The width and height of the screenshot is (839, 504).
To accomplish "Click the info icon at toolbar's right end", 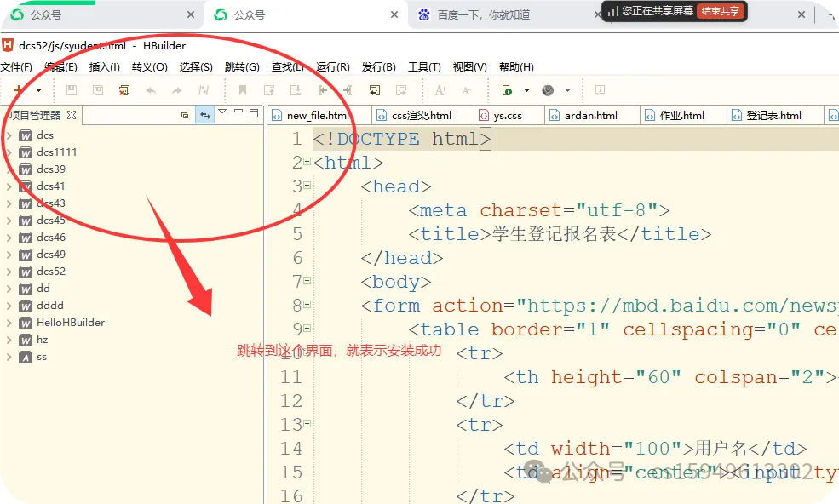I will (600, 90).
